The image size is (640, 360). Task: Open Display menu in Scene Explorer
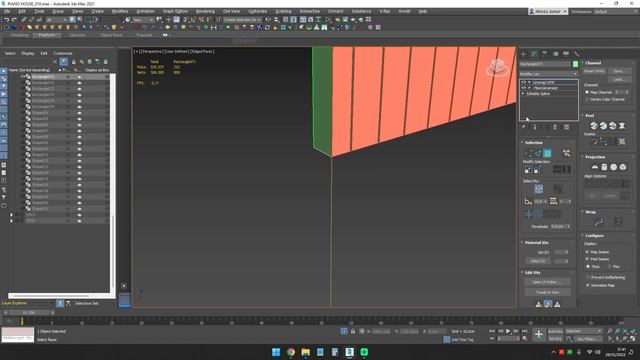(28, 53)
